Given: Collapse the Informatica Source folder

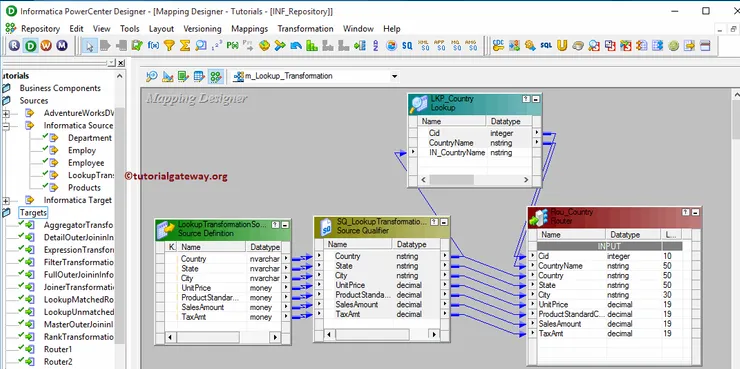Looking at the screenshot, I should tap(6, 126).
